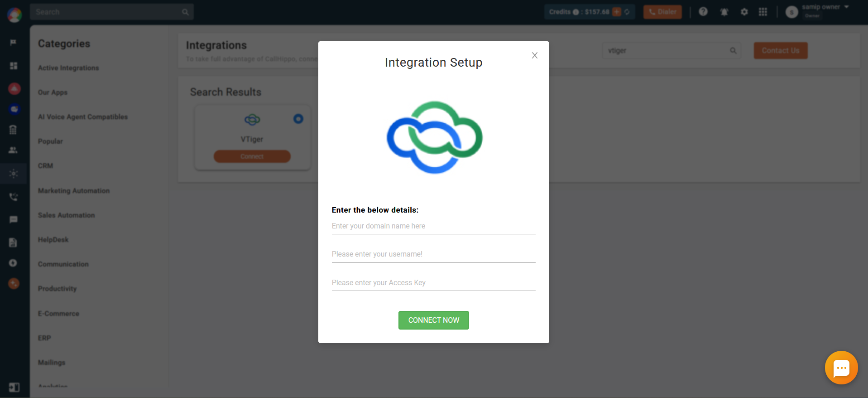This screenshot has height=398, width=868.
Task: Click the Access Key input field
Action: (433, 282)
